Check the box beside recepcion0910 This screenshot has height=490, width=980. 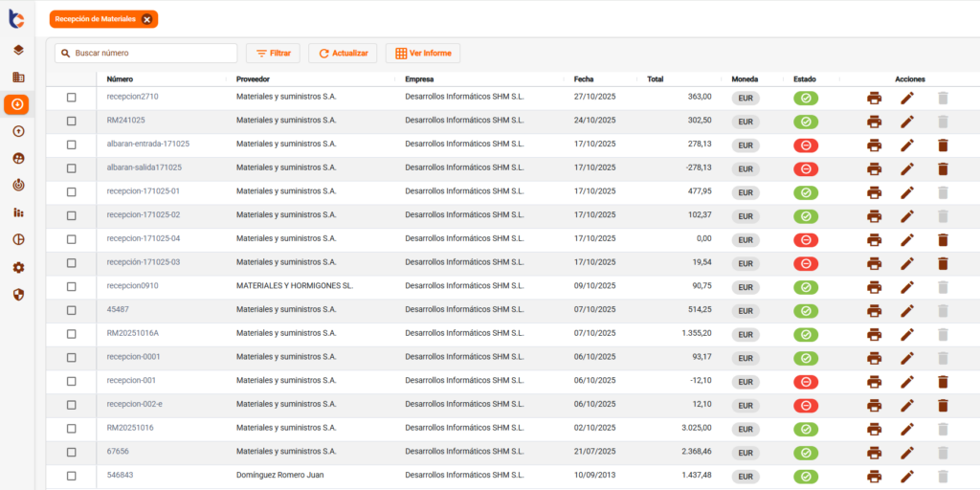click(x=72, y=286)
